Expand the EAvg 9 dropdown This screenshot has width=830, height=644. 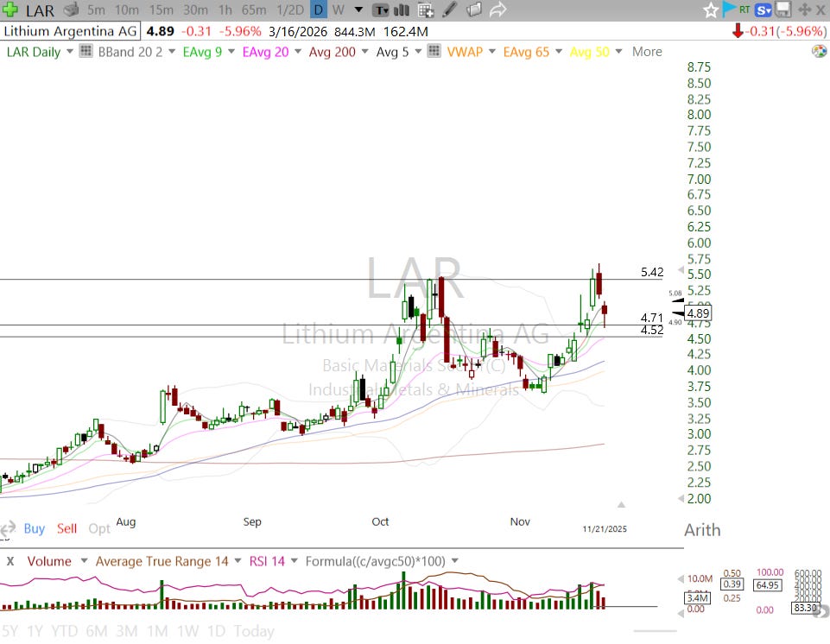point(231,51)
